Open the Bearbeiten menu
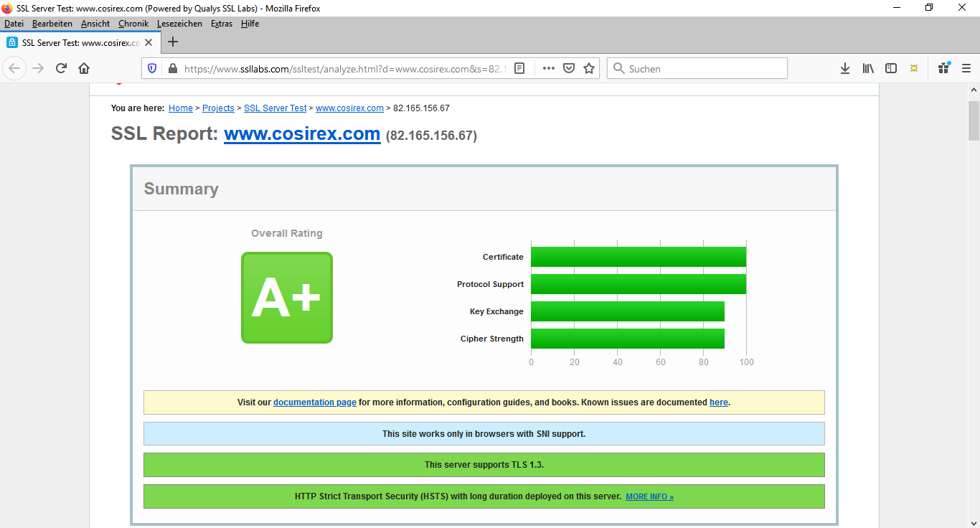The height and width of the screenshot is (528, 980). 52,24
